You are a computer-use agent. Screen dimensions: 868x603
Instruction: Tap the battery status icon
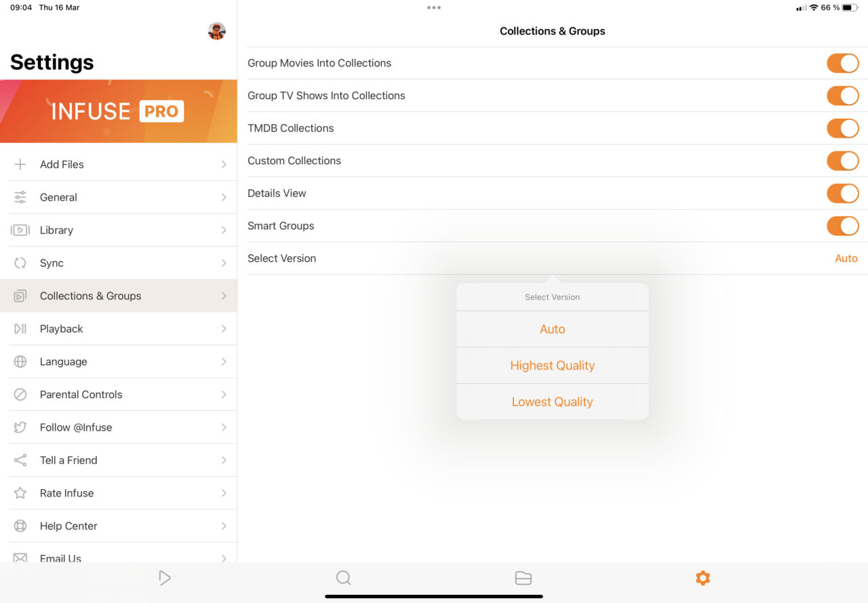pos(850,7)
